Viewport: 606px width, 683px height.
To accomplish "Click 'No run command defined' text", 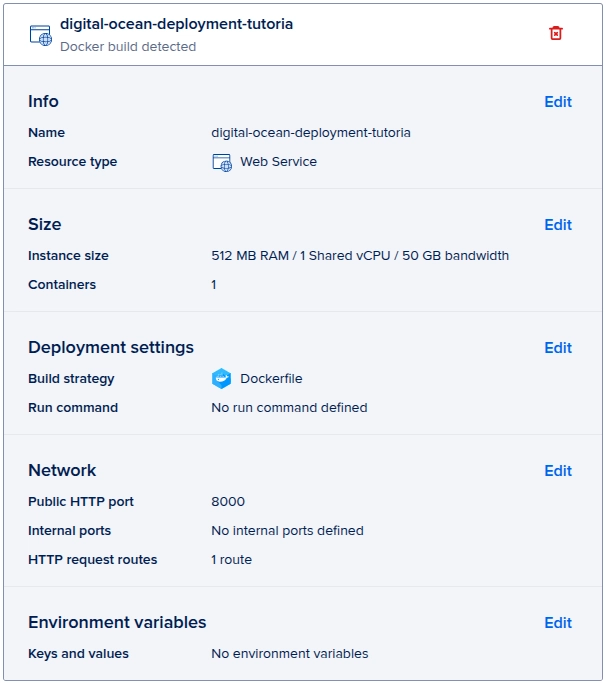I will [289, 408].
